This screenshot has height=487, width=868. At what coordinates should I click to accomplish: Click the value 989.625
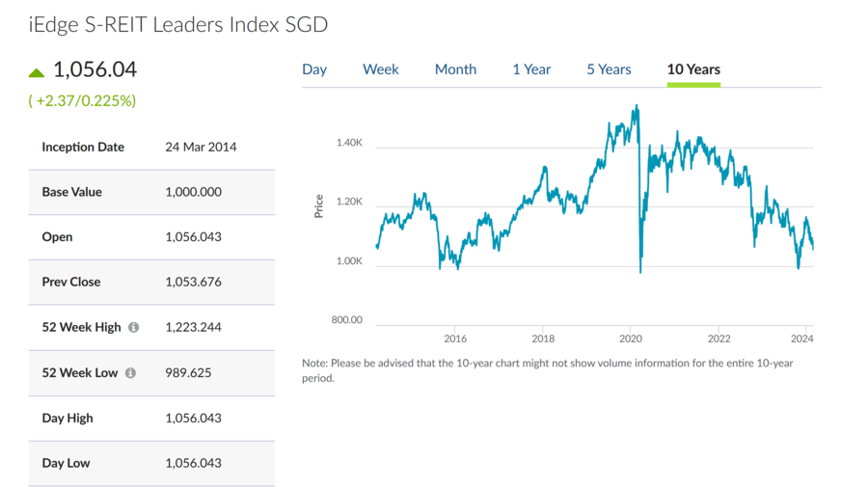(188, 373)
